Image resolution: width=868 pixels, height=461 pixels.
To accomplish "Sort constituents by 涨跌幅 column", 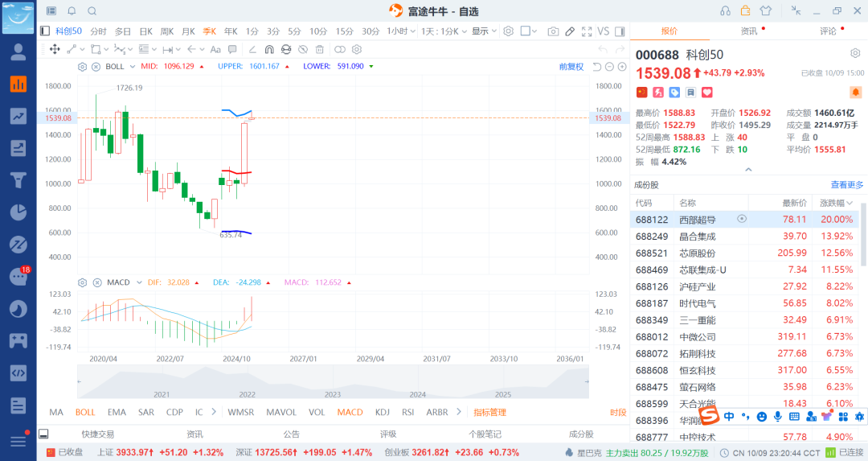I will pos(836,203).
